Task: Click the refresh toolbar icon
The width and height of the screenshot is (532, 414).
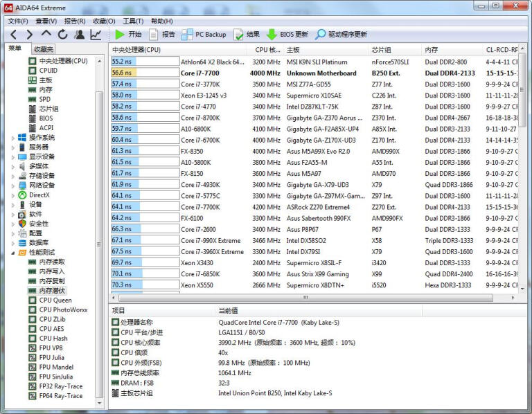Action: click(x=63, y=34)
